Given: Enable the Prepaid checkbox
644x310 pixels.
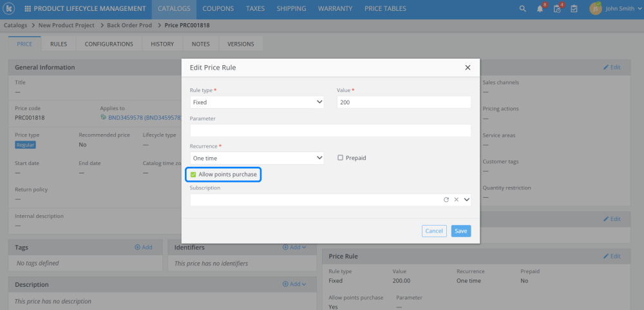Looking at the screenshot, I should pos(340,157).
